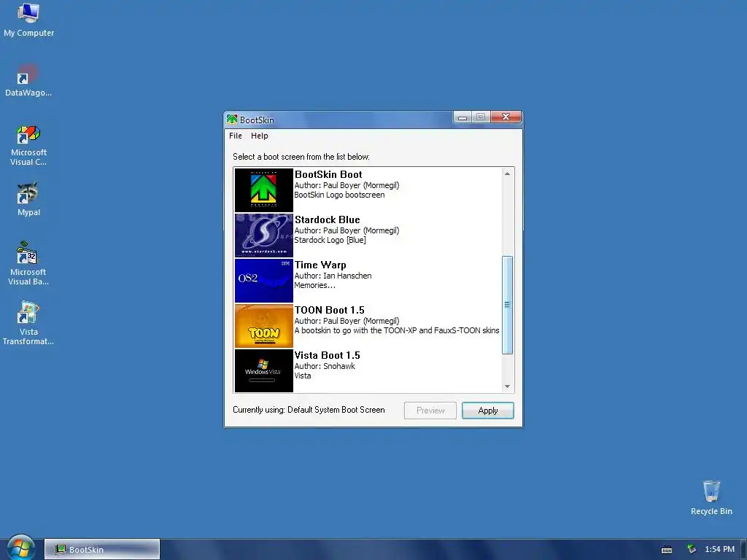Click the BootSkin title bar logo icon
This screenshot has width=747, height=560.
232,119
